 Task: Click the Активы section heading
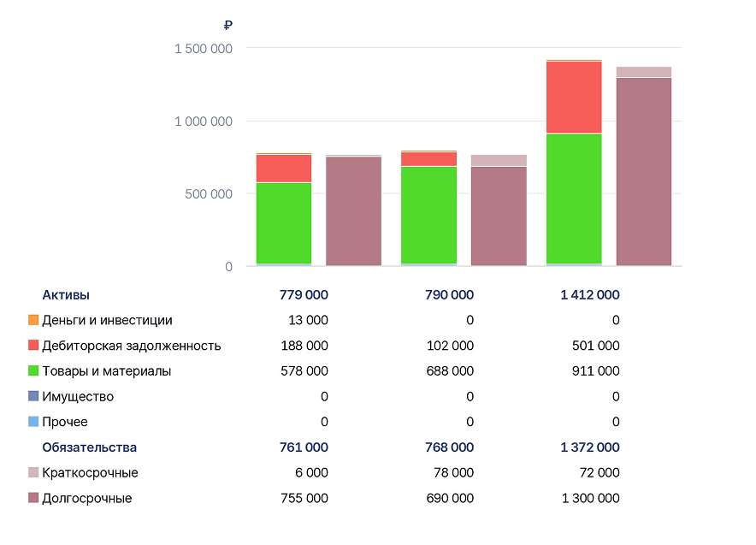pos(66,294)
